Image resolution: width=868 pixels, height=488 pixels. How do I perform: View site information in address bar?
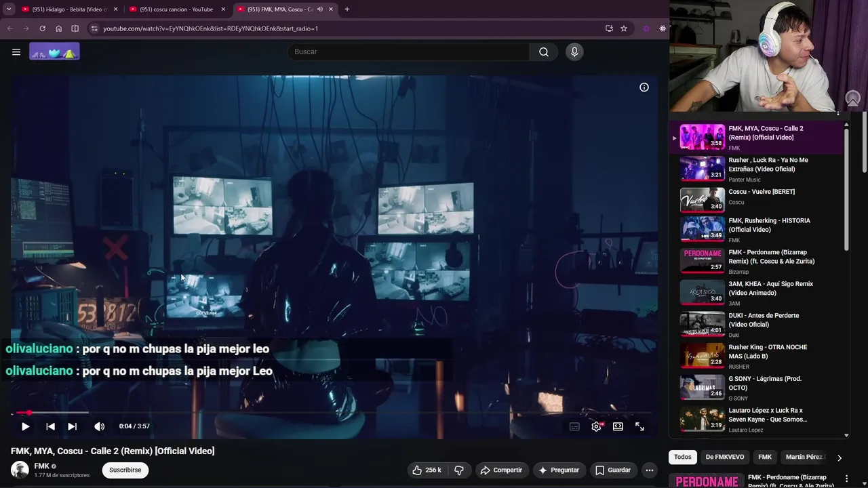click(x=95, y=28)
